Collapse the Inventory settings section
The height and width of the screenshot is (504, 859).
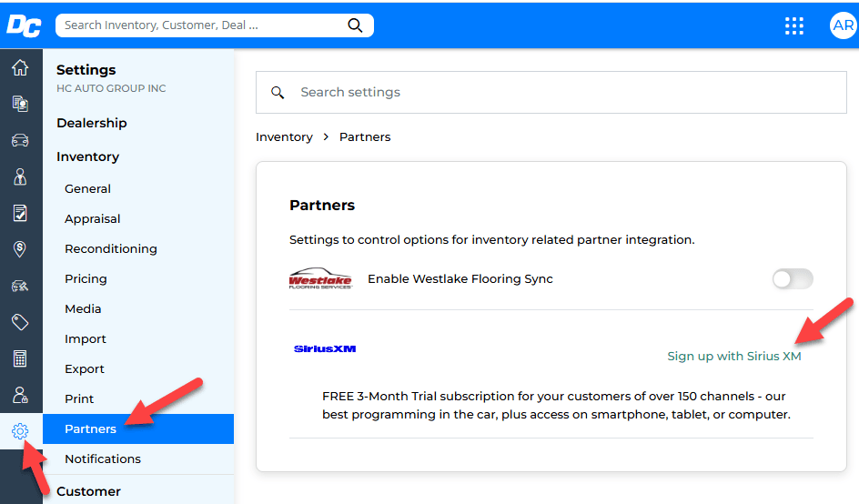pyautogui.click(x=87, y=156)
